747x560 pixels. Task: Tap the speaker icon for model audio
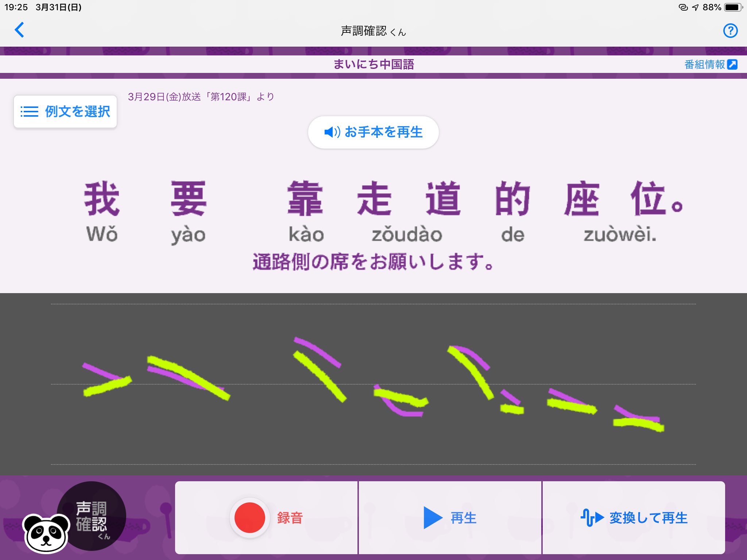tap(332, 132)
